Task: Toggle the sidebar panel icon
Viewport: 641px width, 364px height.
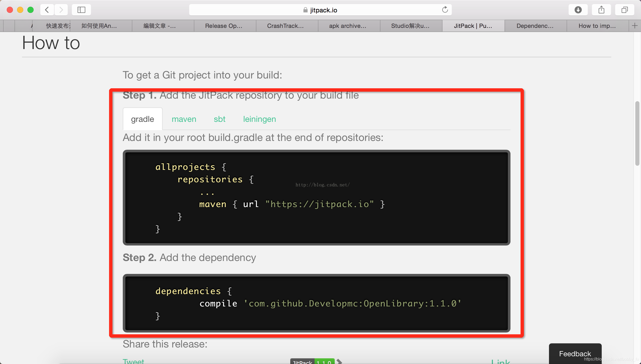Action: coord(81,10)
